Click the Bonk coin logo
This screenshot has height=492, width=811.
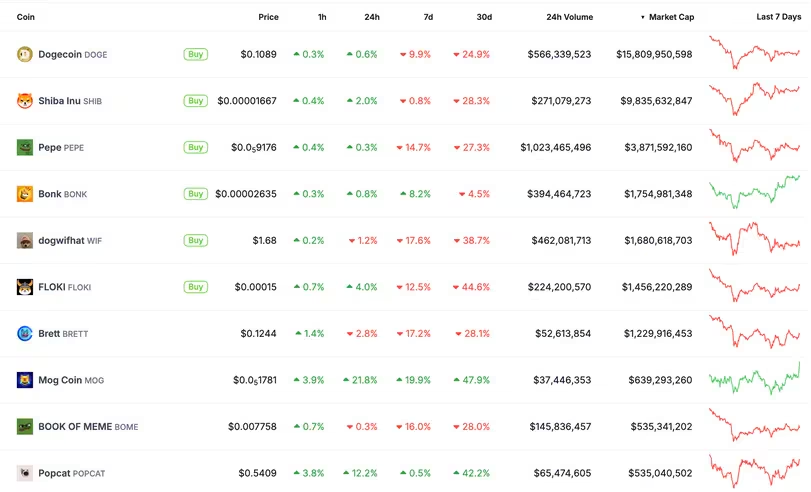coord(25,194)
